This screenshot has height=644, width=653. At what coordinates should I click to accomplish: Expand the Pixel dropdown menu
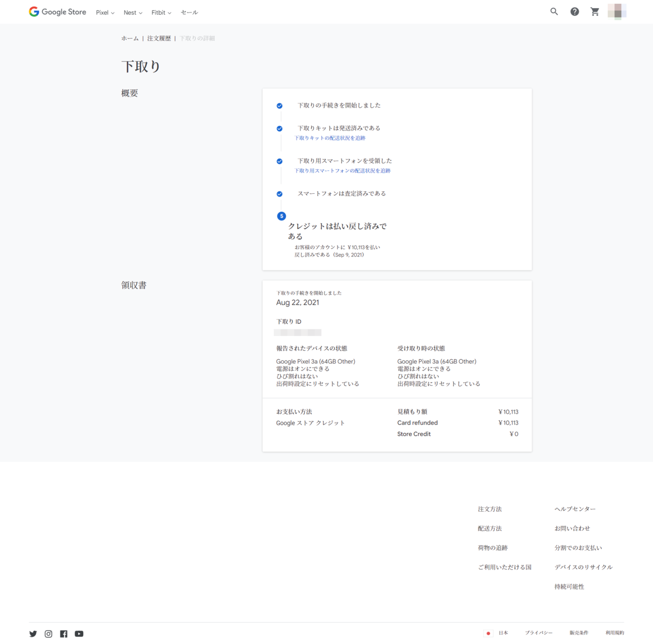pos(105,13)
